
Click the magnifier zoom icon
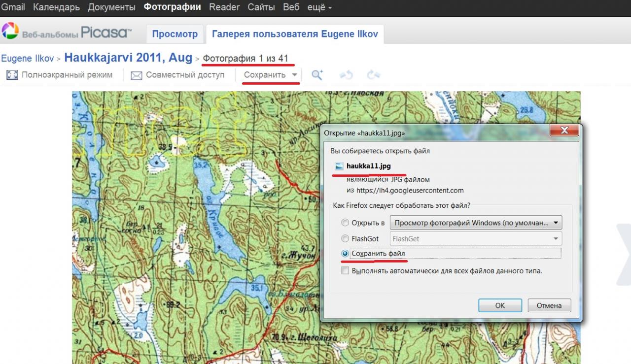(x=317, y=75)
